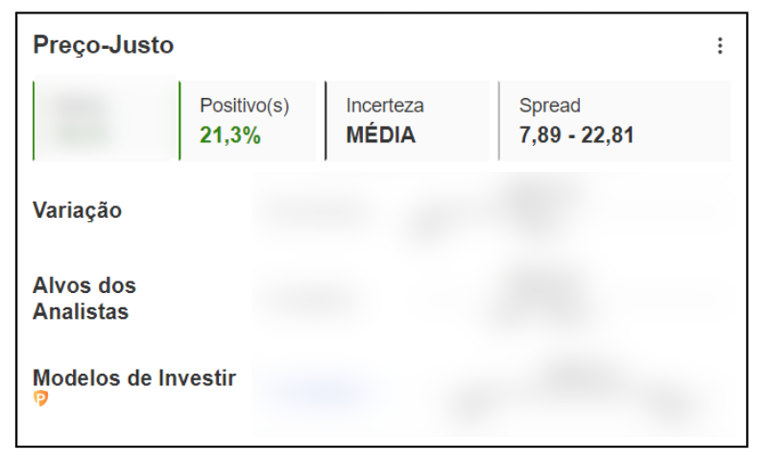This screenshot has width=768, height=462.
Task: Click dark accent bar beside Incerteza
Action: pyautogui.click(x=326, y=121)
